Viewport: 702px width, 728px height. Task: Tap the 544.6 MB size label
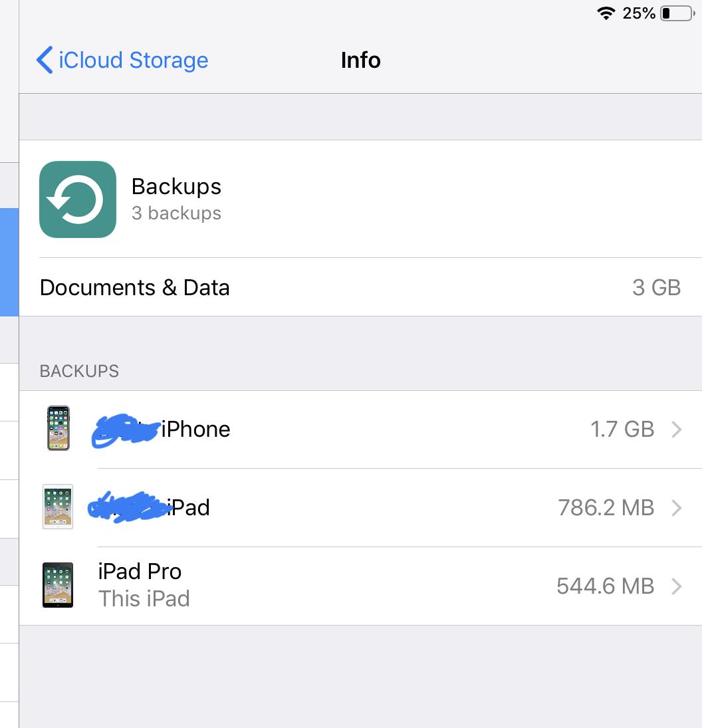click(605, 586)
